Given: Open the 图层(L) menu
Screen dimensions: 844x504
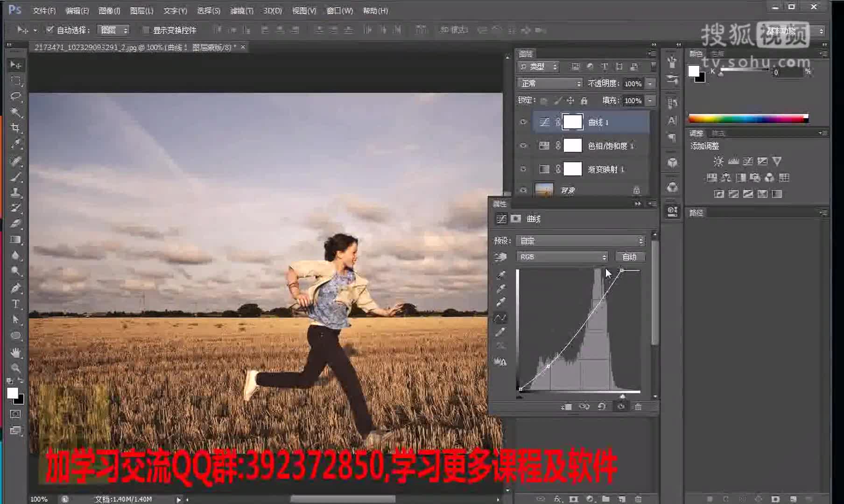Looking at the screenshot, I should click(141, 11).
